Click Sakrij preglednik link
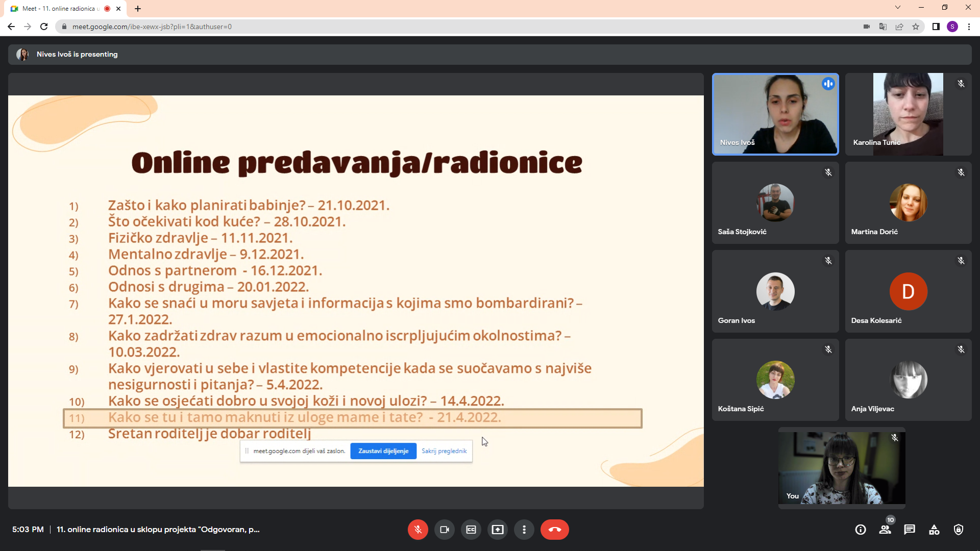The height and width of the screenshot is (551, 980). [444, 451]
